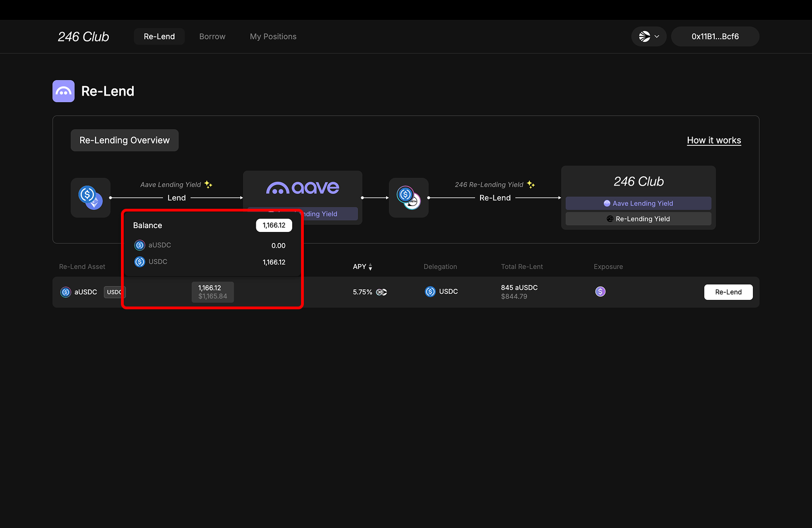Click the aave logo in overview
812x528 pixels.
coord(303,188)
